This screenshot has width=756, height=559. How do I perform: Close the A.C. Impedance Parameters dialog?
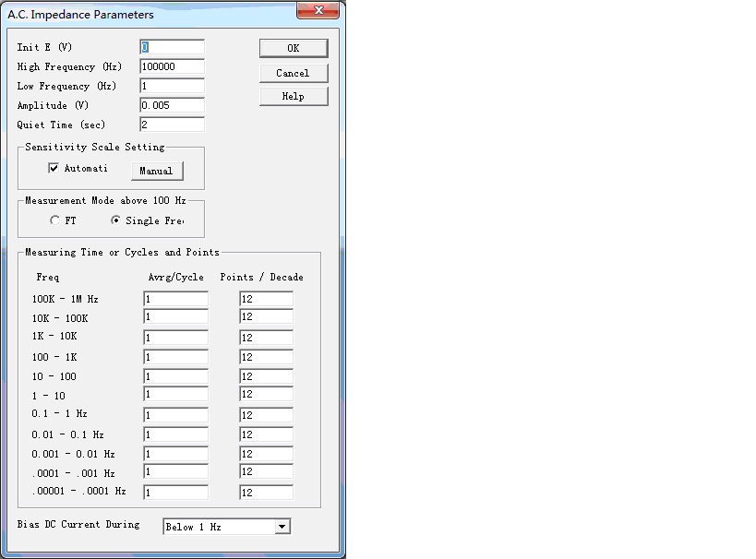[318, 10]
